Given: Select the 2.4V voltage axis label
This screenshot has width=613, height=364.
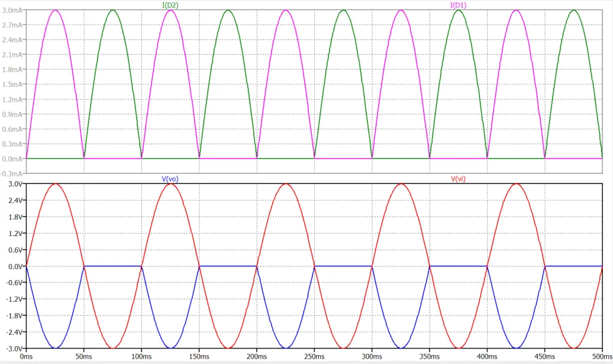Looking at the screenshot, I should (14, 200).
